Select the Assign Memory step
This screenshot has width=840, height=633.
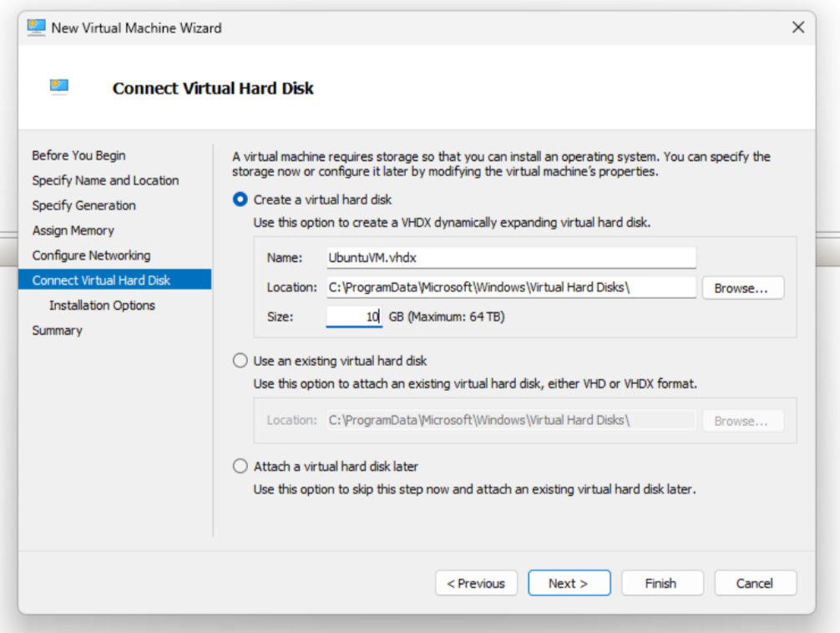[78, 230]
